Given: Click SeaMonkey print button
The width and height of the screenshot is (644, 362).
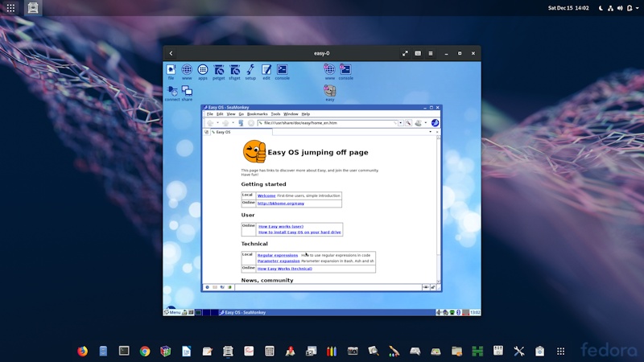Looking at the screenshot, I should tap(418, 123).
